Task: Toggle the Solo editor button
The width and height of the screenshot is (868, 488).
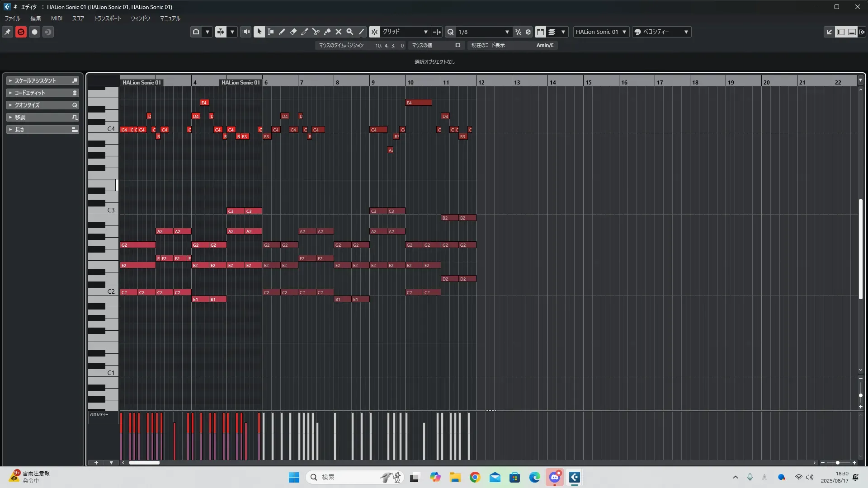Action: [21, 32]
